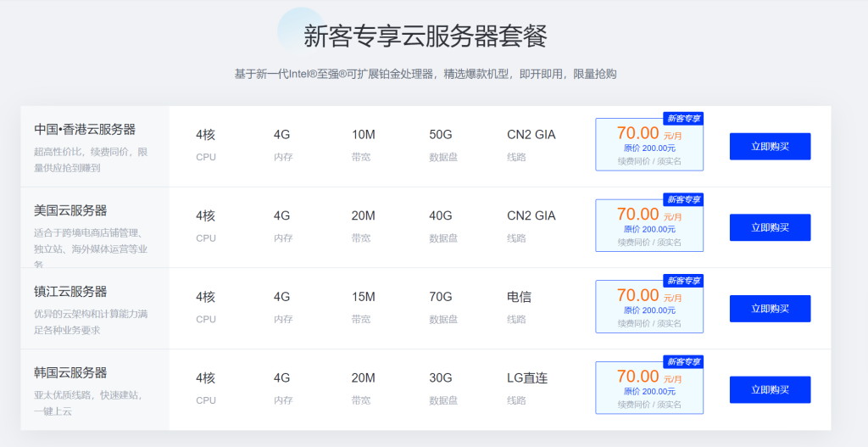Open the 美国云服务器 title
The image size is (868, 447).
pyautogui.click(x=70, y=210)
